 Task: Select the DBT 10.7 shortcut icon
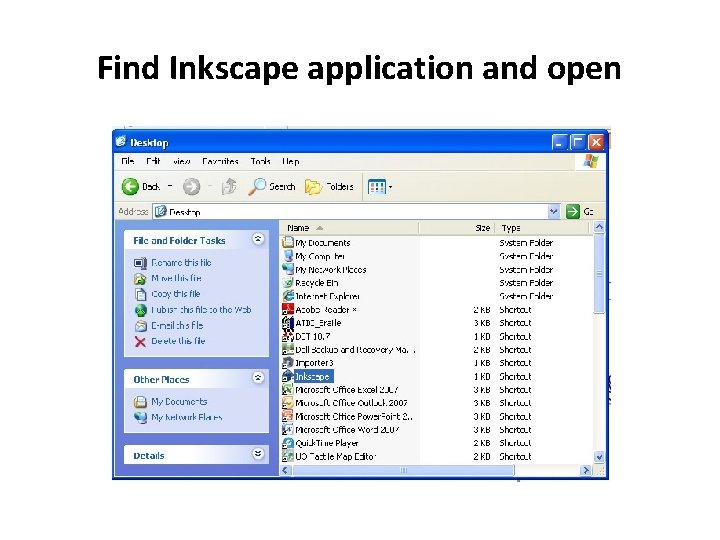coord(288,336)
